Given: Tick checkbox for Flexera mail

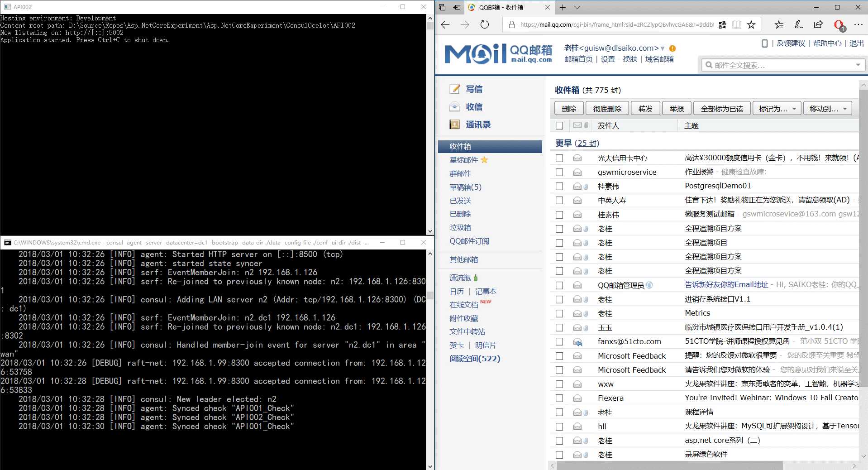Looking at the screenshot, I should (x=559, y=398).
